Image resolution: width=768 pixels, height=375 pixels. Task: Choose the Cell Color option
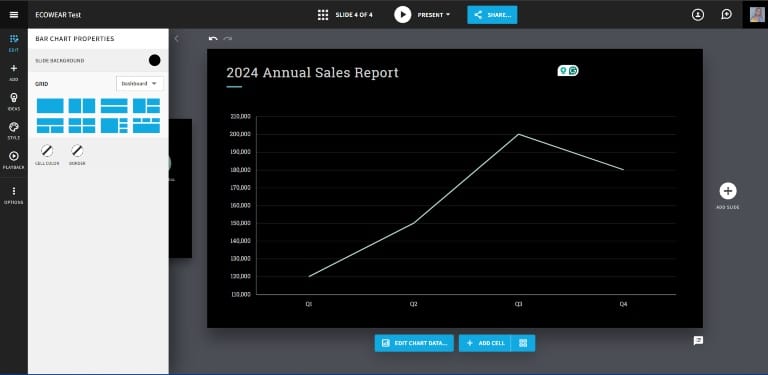[x=47, y=155]
